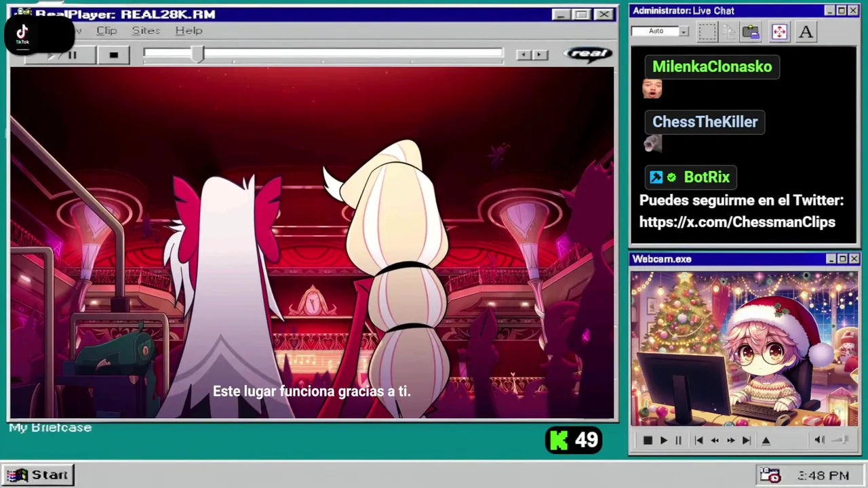Click the BotRix username in chat
Screen dimensions: 868x488
coord(707,178)
